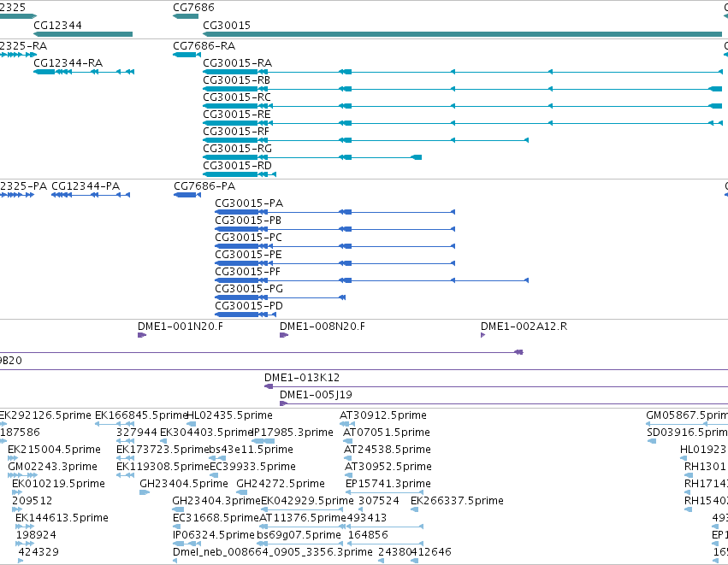Click protein CG30015-PB label
The image size is (728, 565).
248,221
